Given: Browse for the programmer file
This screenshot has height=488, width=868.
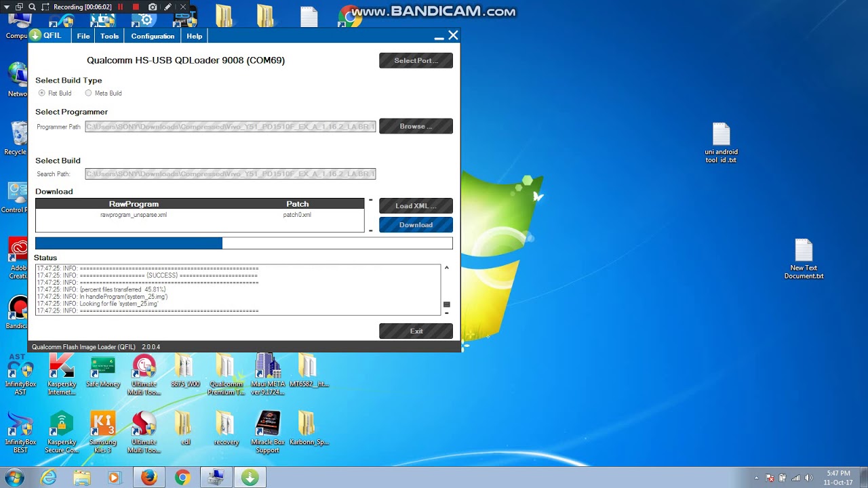Looking at the screenshot, I should point(416,126).
